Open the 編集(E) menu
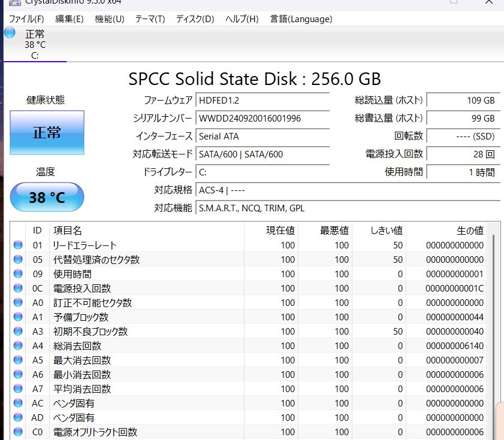504x440 pixels. pyautogui.click(x=69, y=19)
